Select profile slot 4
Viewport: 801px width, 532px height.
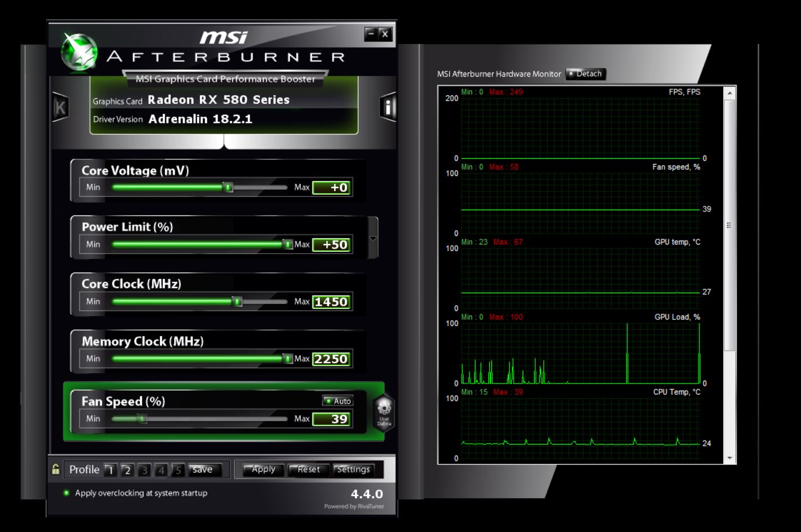coord(161,470)
